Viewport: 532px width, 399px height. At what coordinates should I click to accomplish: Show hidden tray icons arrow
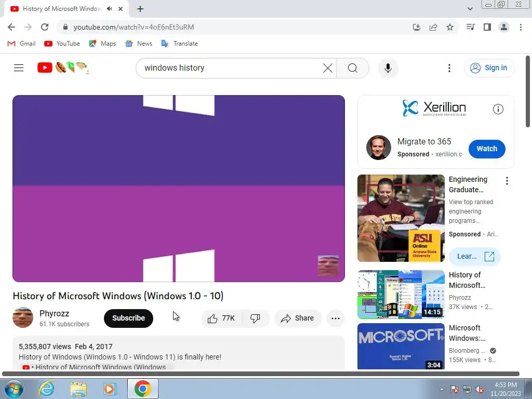coord(442,389)
